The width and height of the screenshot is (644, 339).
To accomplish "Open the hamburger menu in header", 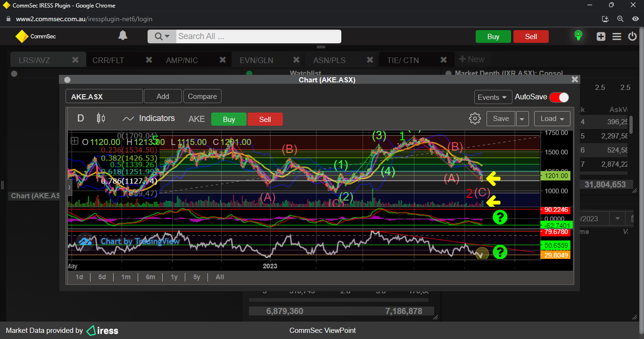I will (x=617, y=37).
